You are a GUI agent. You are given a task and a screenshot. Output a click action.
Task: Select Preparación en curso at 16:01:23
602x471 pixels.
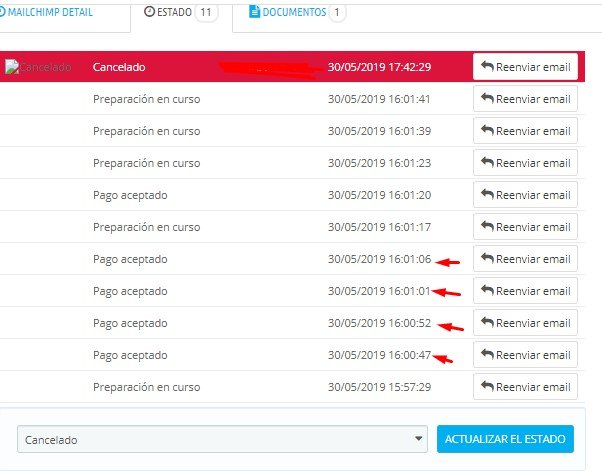click(x=146, y=163)
